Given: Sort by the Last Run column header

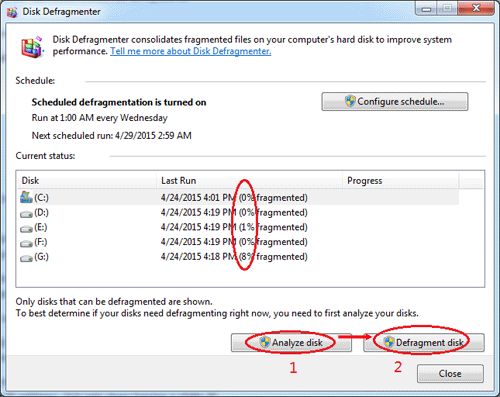Looking at the screenshot, I should pos(250,180).
